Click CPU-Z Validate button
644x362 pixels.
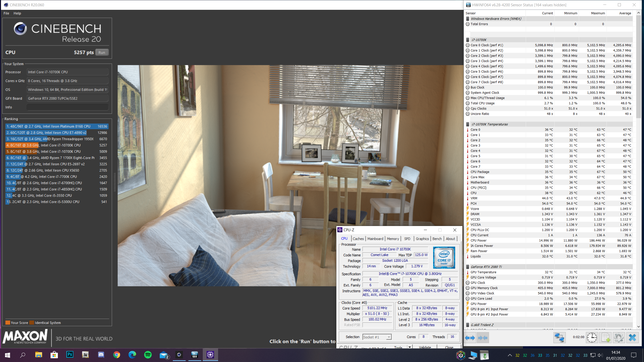[x=425, y=347]
